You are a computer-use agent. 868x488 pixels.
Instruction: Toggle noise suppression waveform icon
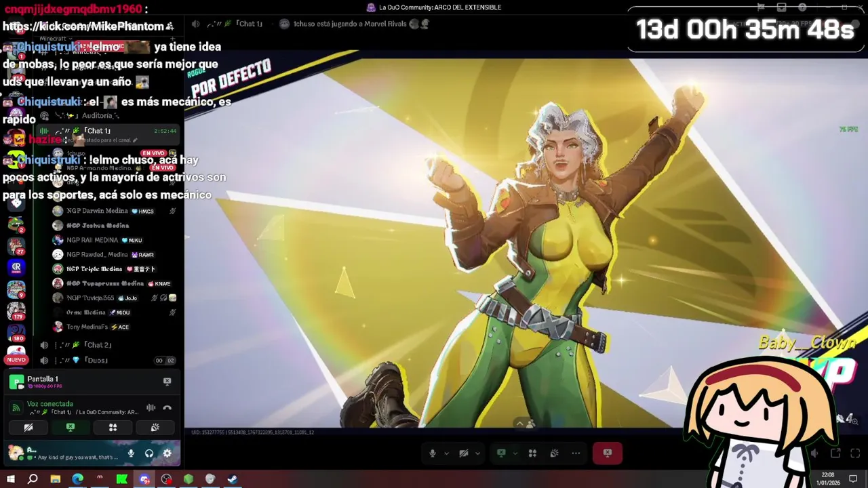point(151,408)
